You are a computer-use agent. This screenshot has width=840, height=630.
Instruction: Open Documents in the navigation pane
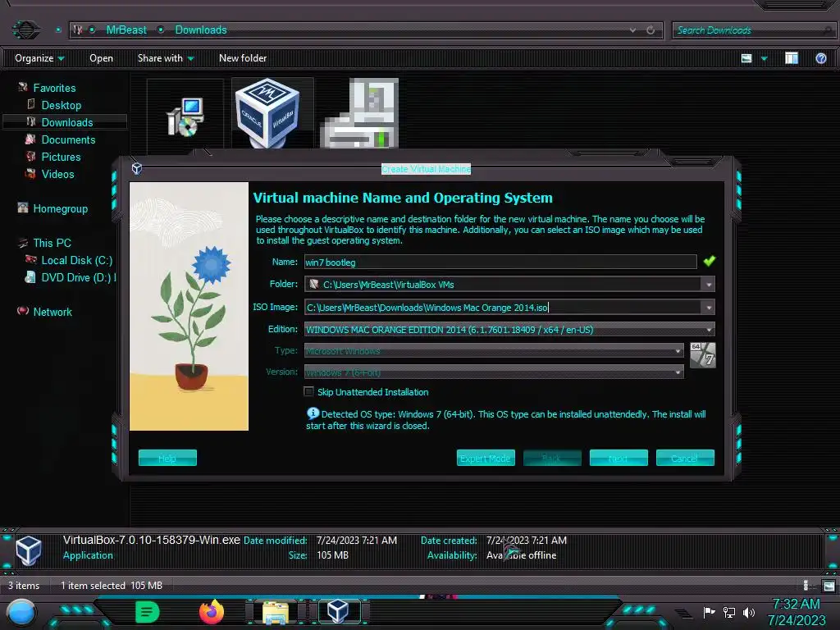68,139
